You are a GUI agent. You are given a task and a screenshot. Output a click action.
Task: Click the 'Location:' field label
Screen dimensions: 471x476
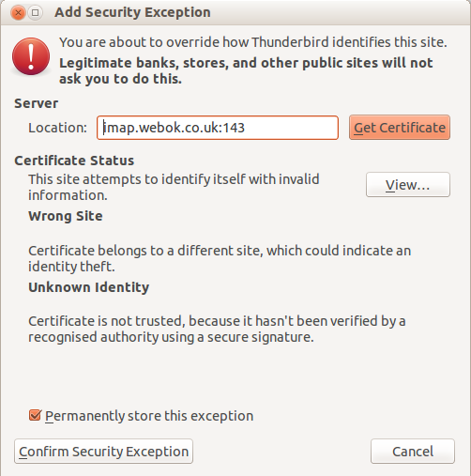click(57, 128)
